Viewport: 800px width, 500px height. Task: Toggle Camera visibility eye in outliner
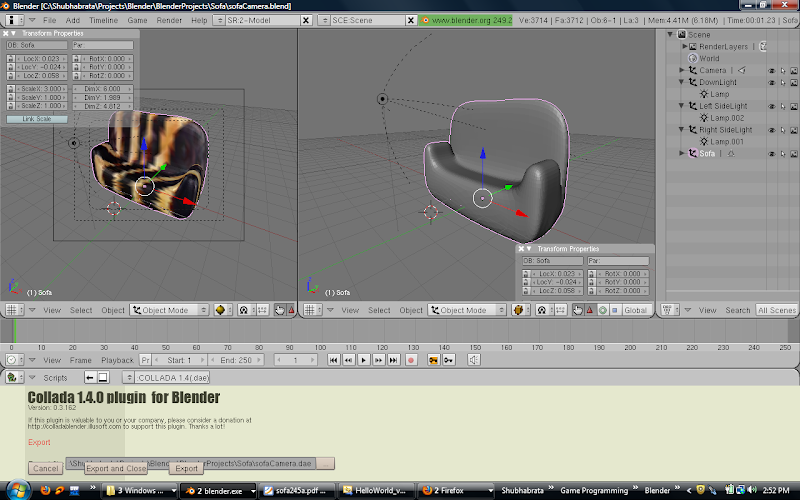pyautogui.click(x=771, y=71)
